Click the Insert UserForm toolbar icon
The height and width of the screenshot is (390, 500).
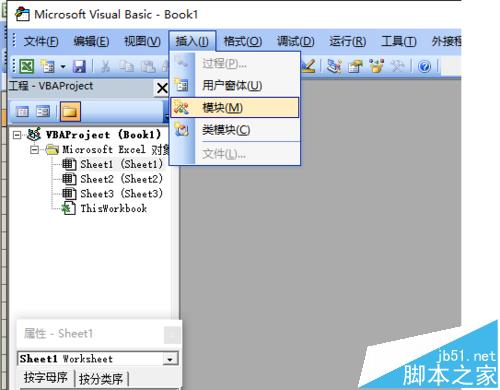tap(47, 66)
